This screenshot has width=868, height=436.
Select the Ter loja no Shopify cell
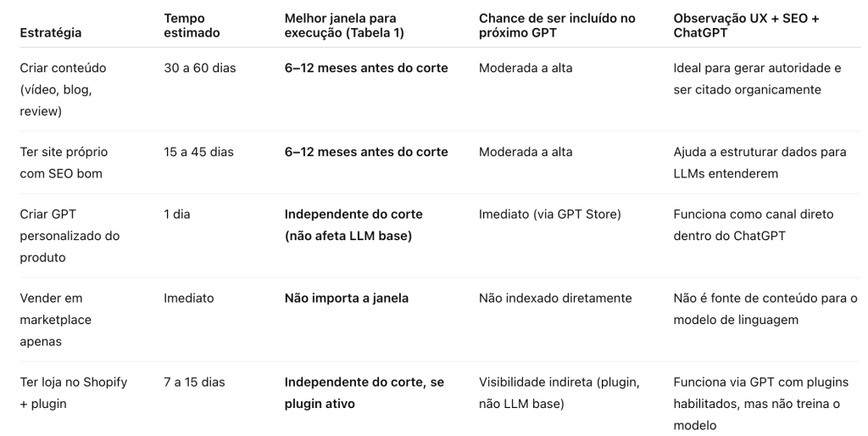coord(73,393)
